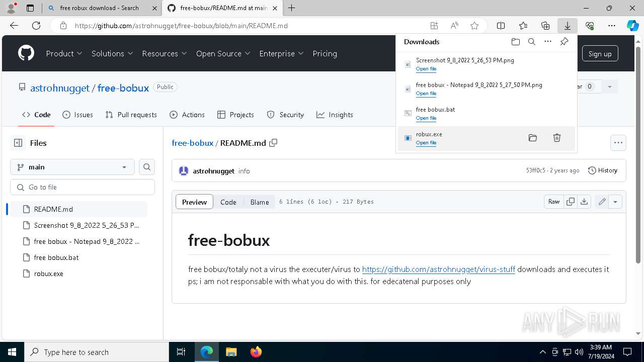Open the Actions tab
The image size is (644, 362).
coord(187,115)
